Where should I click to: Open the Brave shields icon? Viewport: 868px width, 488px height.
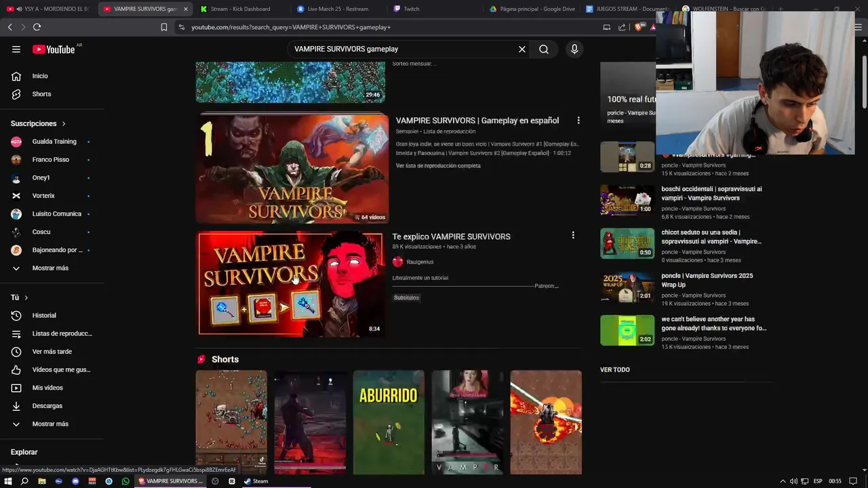pyautogui.click(x=639, y=27)
